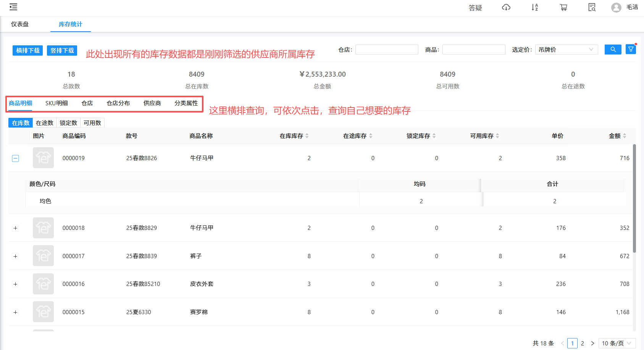The height and width of the screenshot is (350, 644).
Task: Select the 锁定数 inventory view toggle
Action: pyautogui.click(x=68, y=122)
